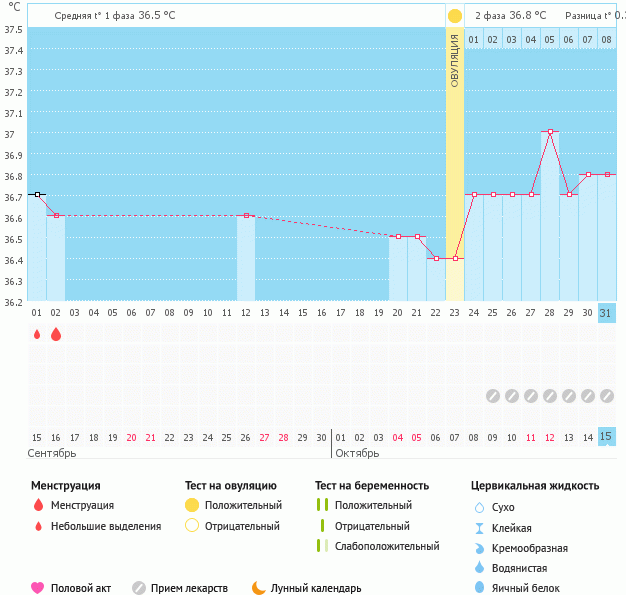The height and width of the screenshot is (595, 626).
Task: Click the negative ovulation test legend circle
Action: pyautogui.click(x=192, y=526)
